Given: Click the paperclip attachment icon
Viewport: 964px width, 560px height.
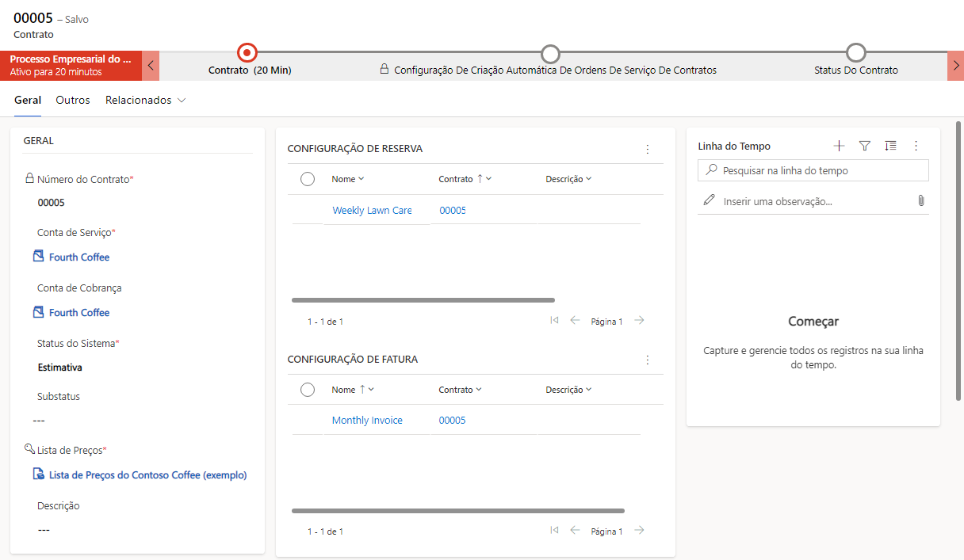Looking at the screenshot, I should 920,201.
